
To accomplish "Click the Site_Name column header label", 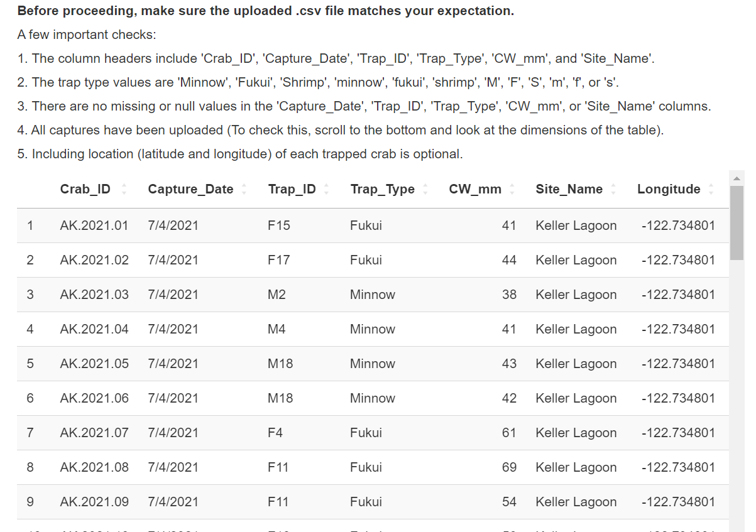I will click(569, 189).
